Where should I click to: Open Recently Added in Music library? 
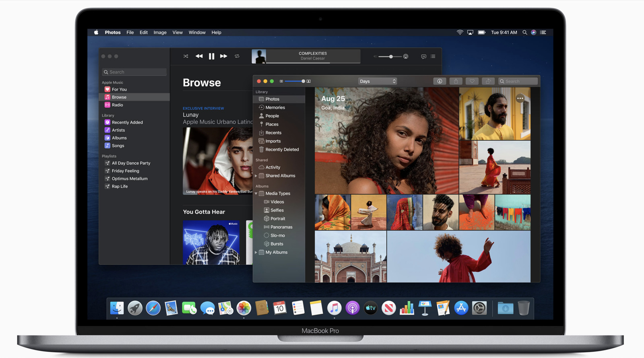pos(127,122)
